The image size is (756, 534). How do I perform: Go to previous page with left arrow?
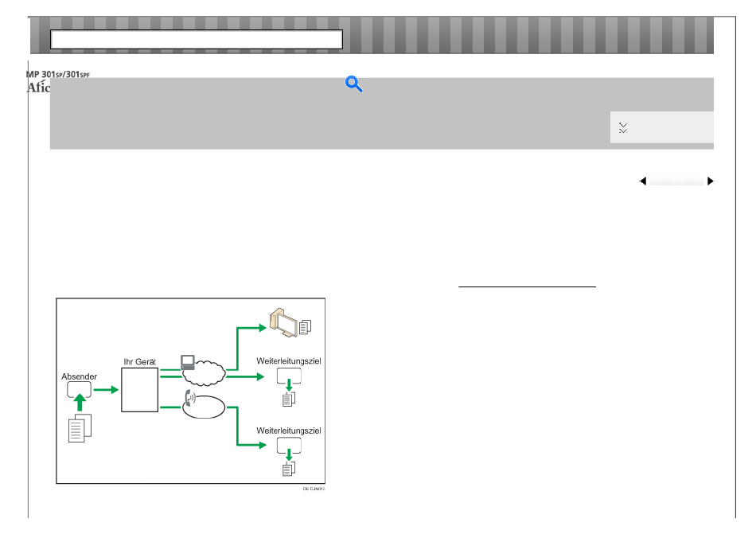click(643, 181)
